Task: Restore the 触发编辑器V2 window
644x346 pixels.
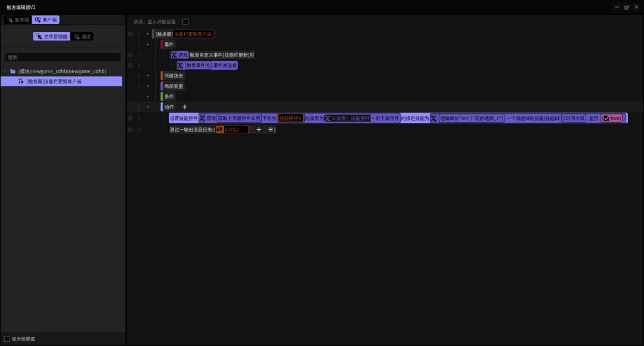Action: pyautogui.click(x=627, y=7)
